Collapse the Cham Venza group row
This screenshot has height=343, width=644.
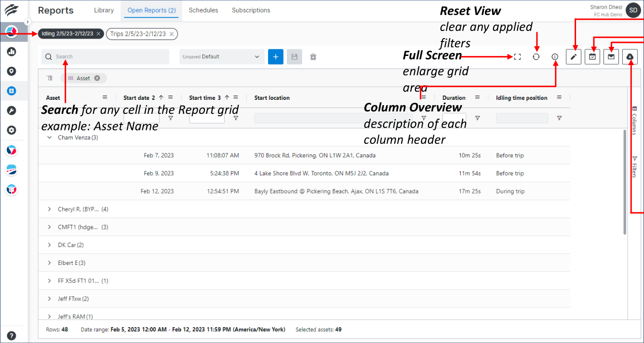[49, 137]
